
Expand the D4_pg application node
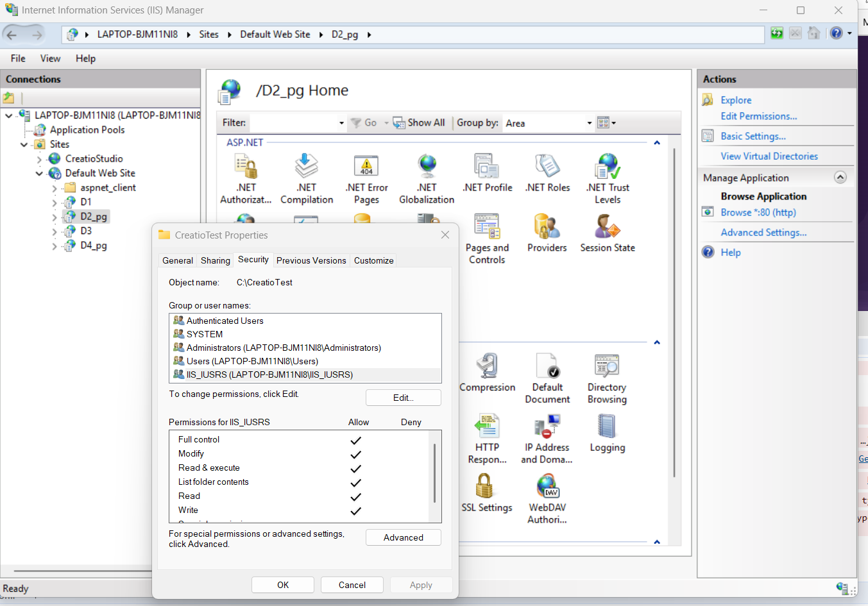[55, 246]
